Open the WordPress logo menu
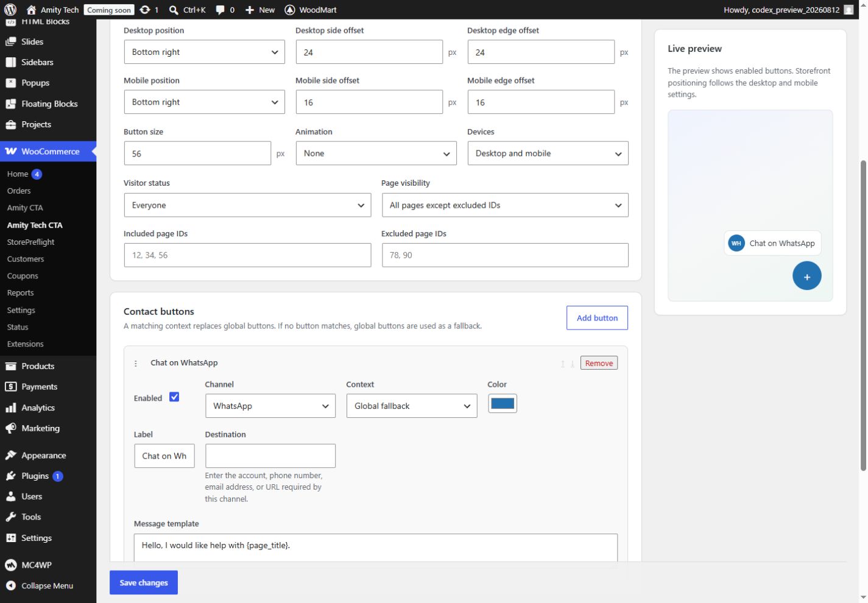 10,10
